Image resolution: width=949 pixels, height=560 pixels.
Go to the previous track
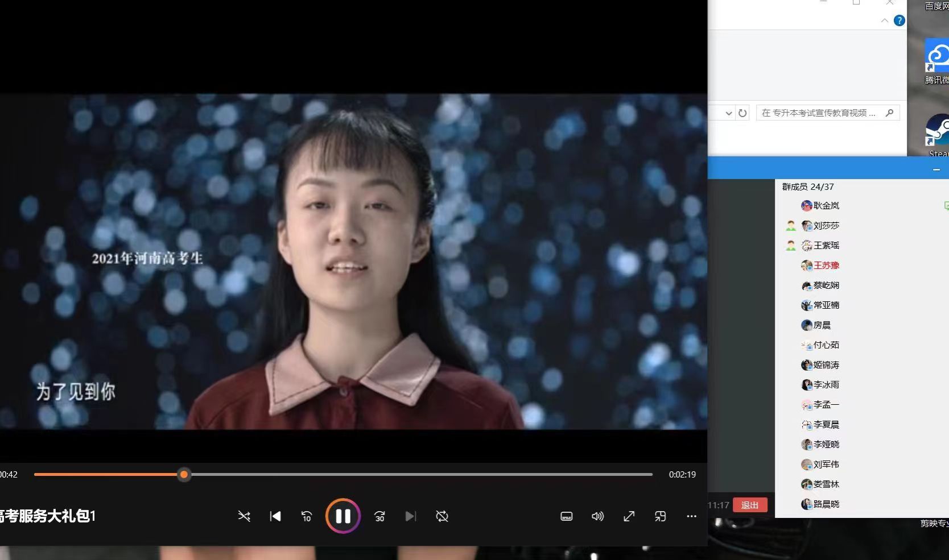275,516
